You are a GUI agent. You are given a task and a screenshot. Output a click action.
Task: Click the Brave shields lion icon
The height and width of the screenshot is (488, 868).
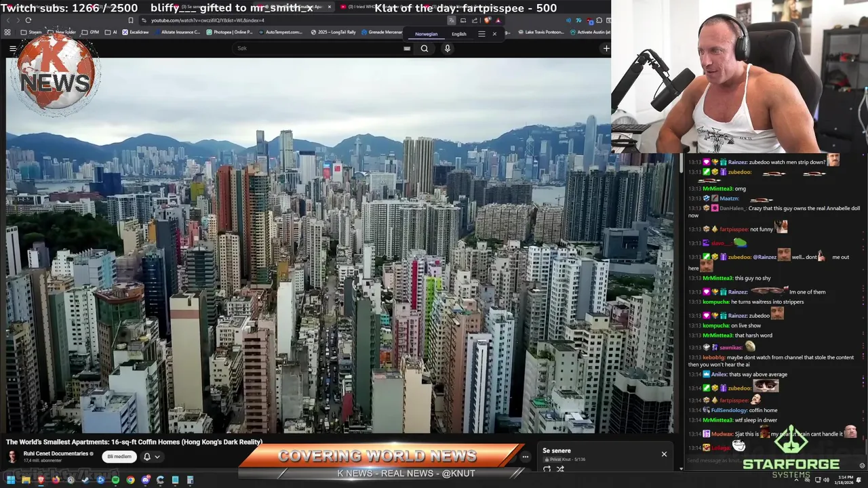[x=487, y=20]
